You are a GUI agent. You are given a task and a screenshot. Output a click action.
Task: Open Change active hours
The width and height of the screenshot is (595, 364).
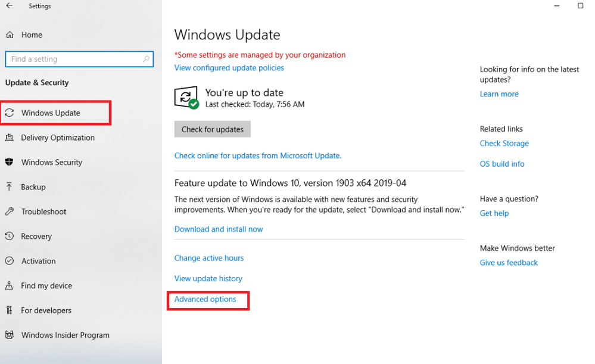(209, 258)
